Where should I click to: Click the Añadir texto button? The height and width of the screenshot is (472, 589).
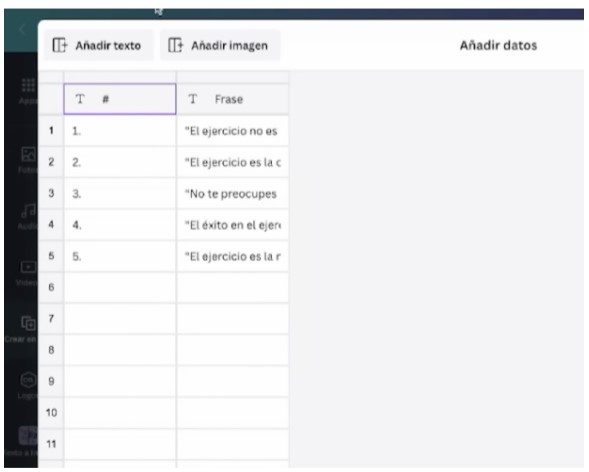tap(99, 45)
